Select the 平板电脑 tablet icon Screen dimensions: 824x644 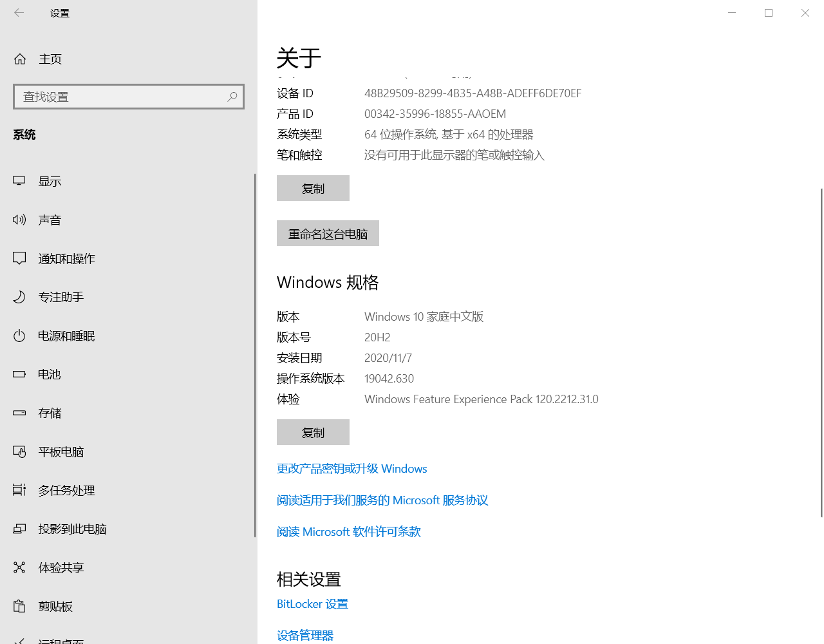[x=19, y=451]
